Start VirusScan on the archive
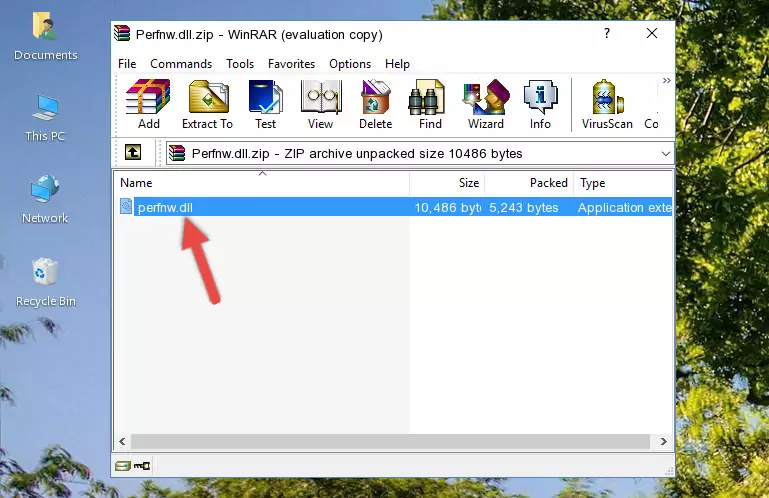This screenshot has height=498, width=769. point(607,105)
